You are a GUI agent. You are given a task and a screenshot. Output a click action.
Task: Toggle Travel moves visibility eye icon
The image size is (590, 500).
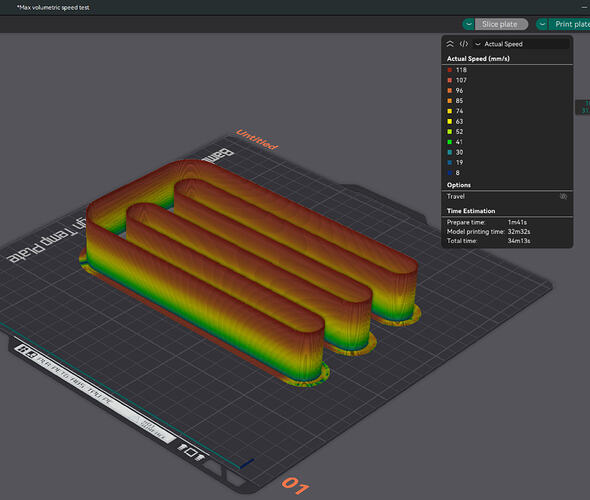(563, 196)
